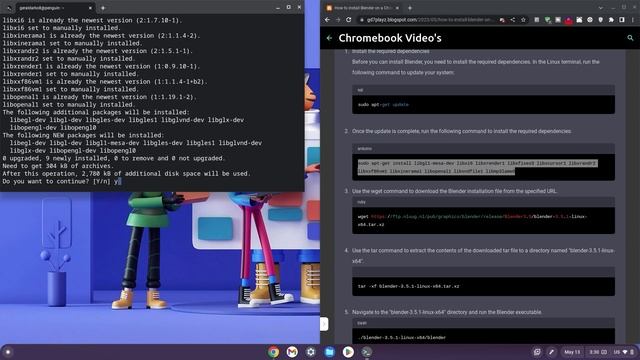640x360 pixels.
Task: Go back to the Chromebook Video's blog home
Action: pyautogui.click(x=329, y=38)
